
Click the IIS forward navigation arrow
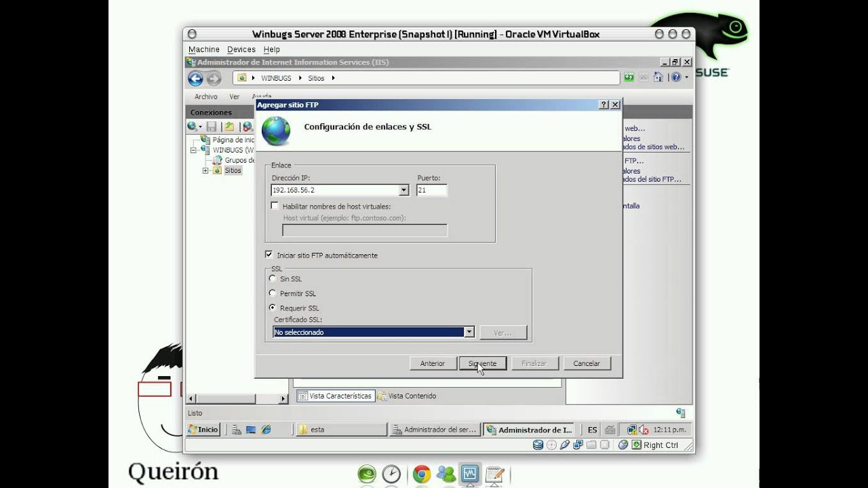(x=213, y=79)
